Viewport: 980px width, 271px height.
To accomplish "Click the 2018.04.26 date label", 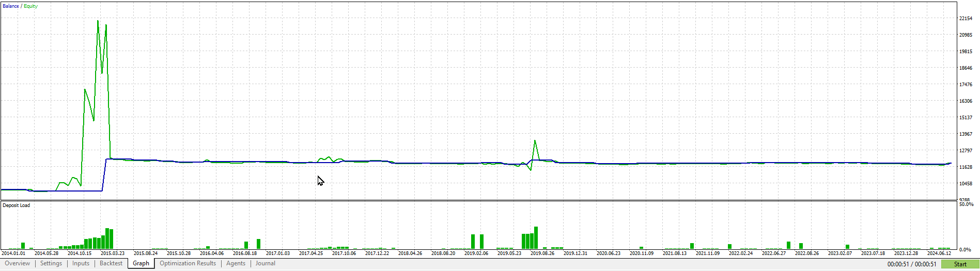I will pos(410,253).
